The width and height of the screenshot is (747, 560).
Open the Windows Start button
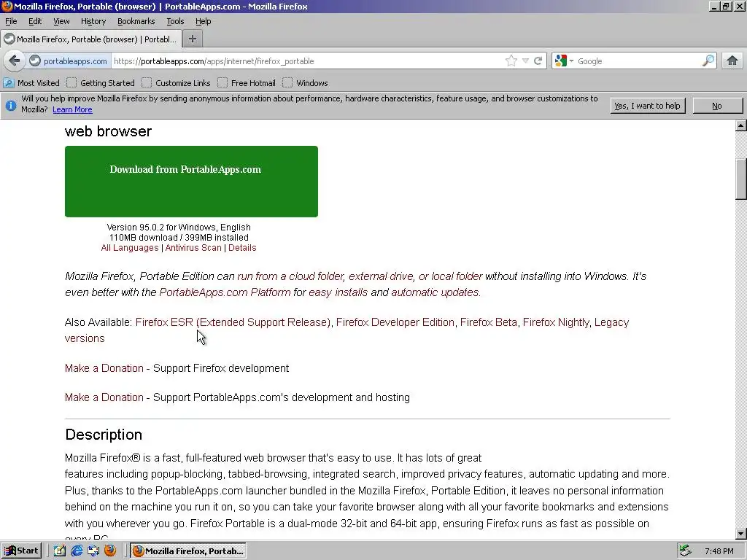21,551
